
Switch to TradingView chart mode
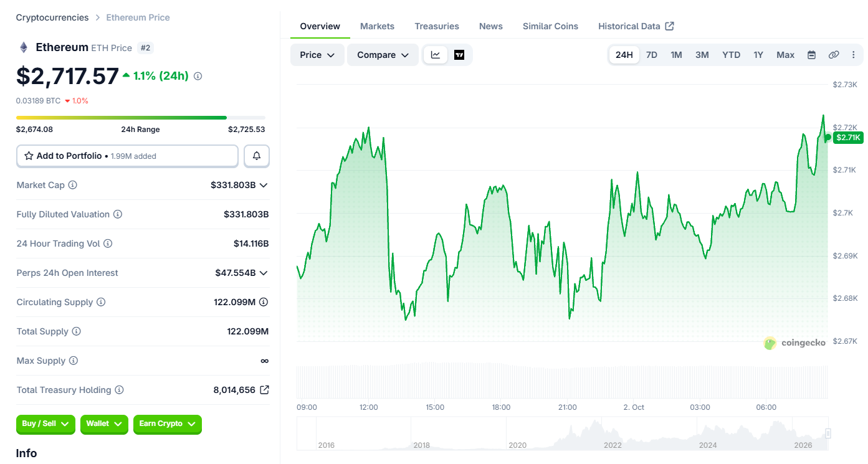click(x=459, y=55)
